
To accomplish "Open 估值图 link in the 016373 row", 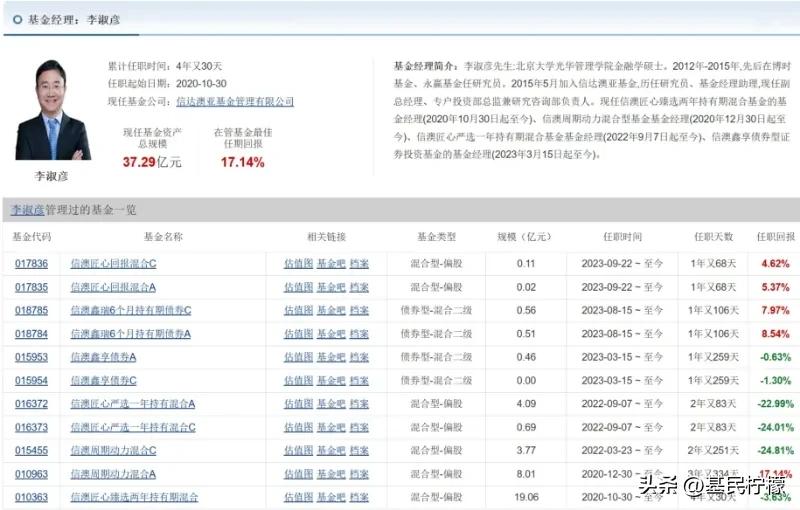I will [298, 427].
